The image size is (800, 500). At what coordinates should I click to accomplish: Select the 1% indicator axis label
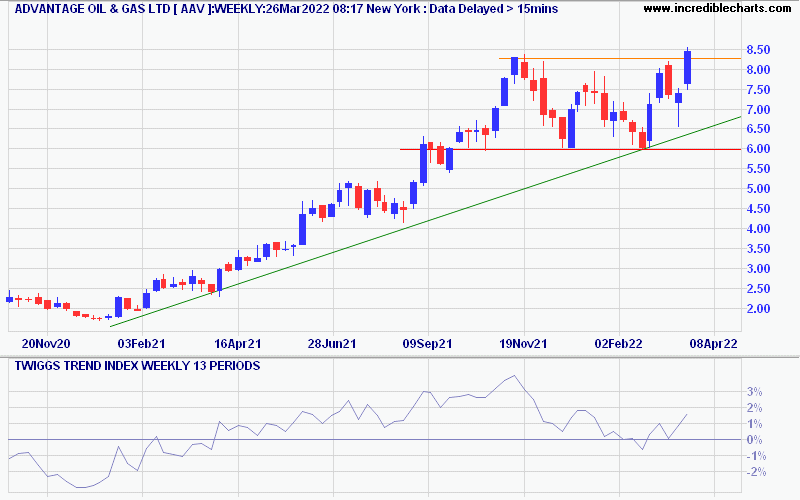(755, 424)
